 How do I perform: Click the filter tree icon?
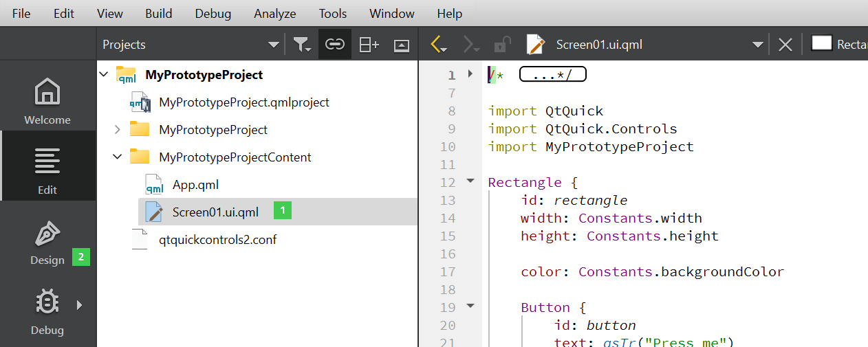[301, 45]
